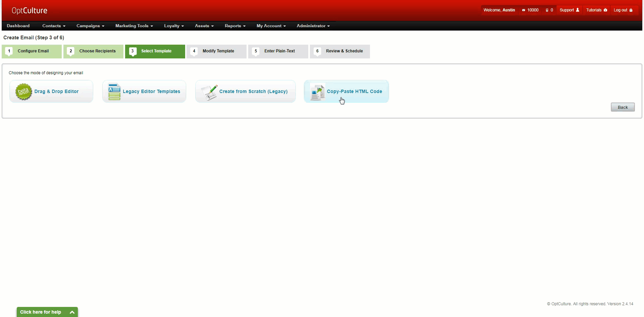Screen dimensions: 644x317
Task: Click the Create from Scratch pencil icon
Action: point(209,92)
